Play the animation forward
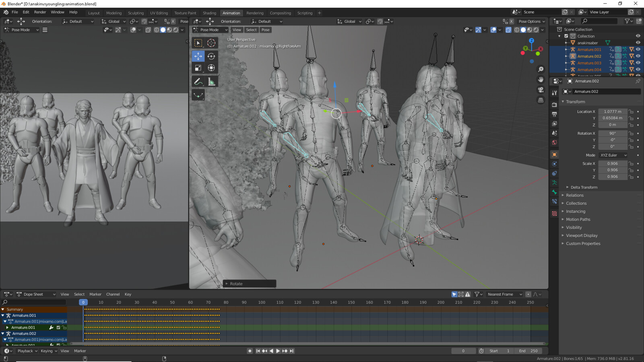Image resolution: width=644 pixels, height=362 pixels. (278, 351)
